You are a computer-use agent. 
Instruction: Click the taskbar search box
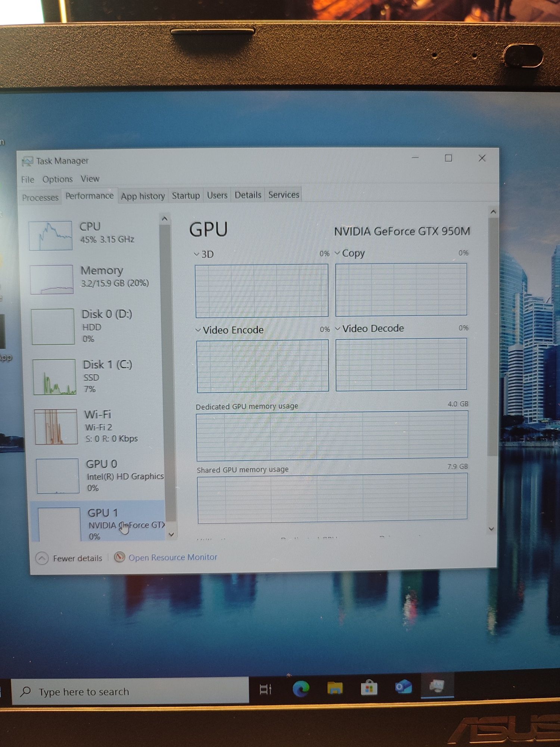tap(130, 691)
